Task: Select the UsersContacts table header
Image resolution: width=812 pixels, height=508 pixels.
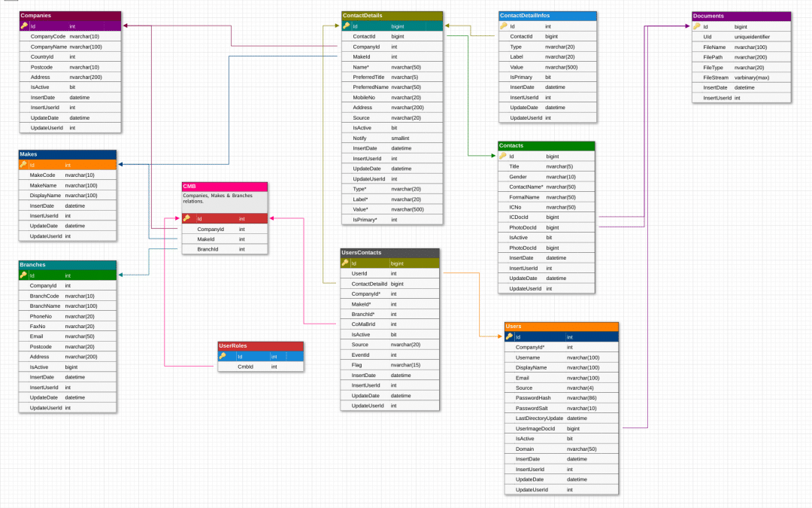Action: (x=390, y=253)
